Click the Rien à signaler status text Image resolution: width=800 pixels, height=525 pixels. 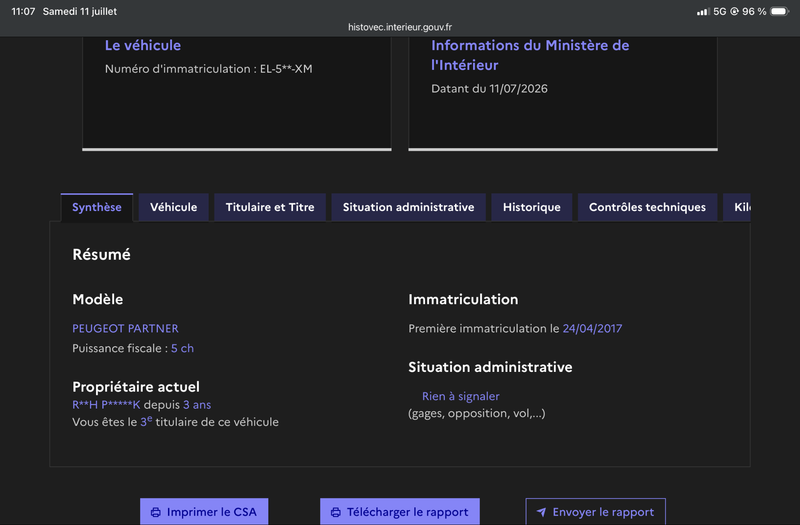(461, 396)
